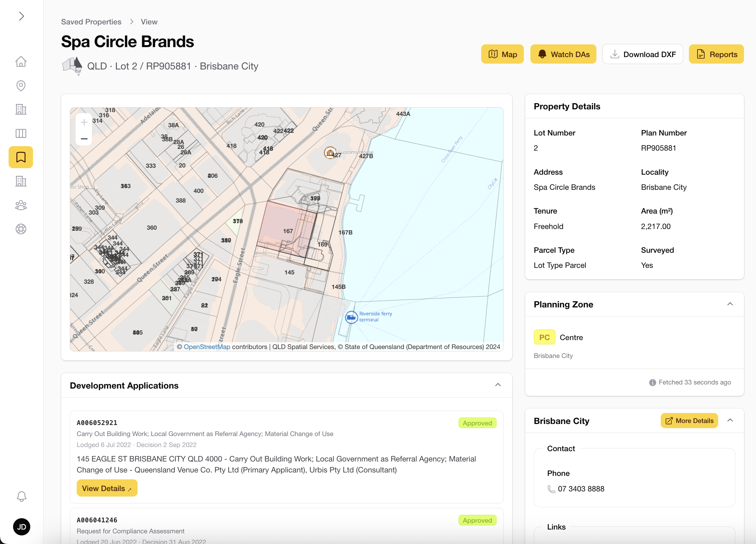Click the Australia map state icon

[72, 66]
